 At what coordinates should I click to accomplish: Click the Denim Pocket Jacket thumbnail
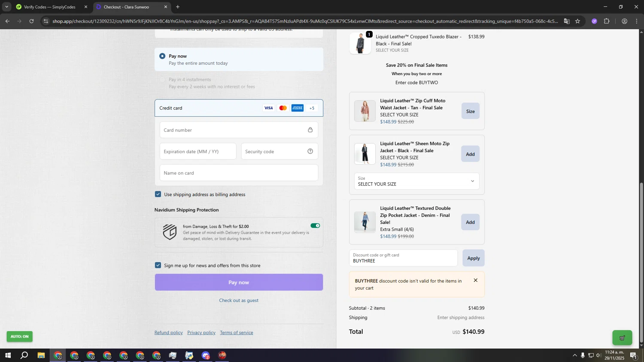tap(365, 222)
